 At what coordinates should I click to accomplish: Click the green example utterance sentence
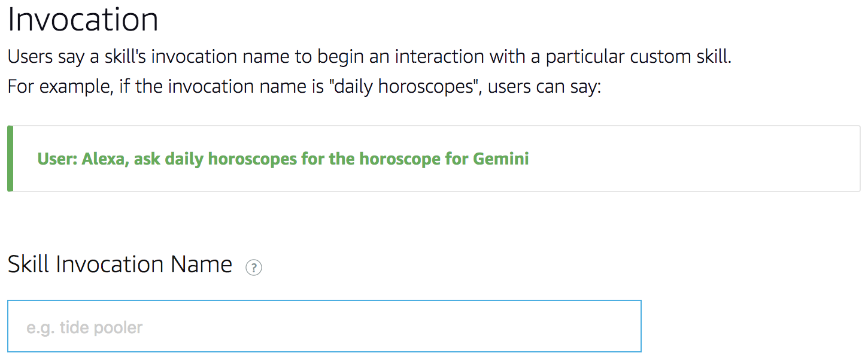[x=283, y=159]
